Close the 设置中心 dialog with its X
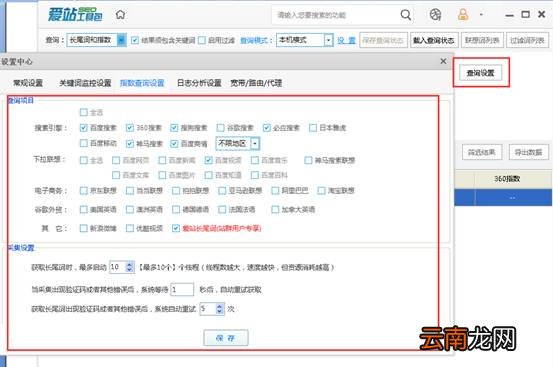The image size is (553, 367). [x=443, y=61]
